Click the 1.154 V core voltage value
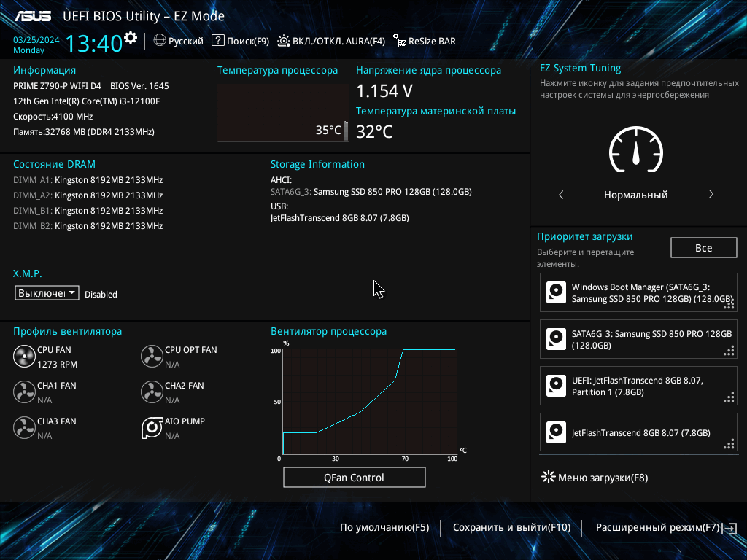 click(384, 91)
